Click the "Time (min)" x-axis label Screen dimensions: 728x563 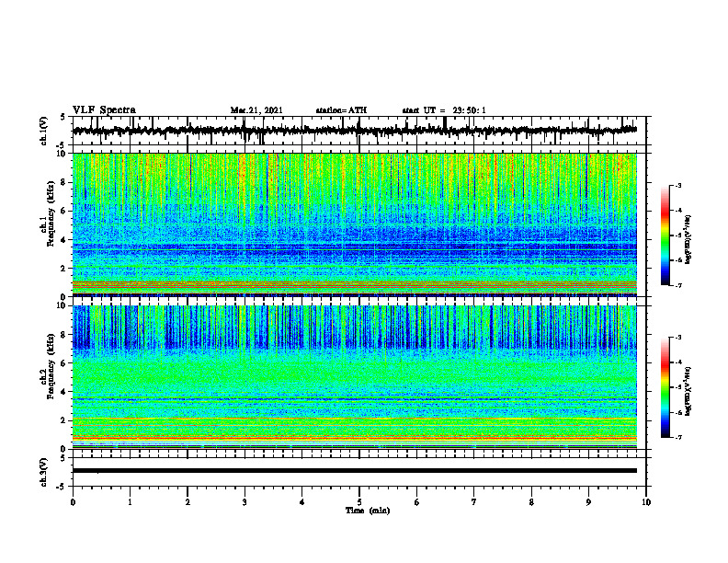point(368,511)
